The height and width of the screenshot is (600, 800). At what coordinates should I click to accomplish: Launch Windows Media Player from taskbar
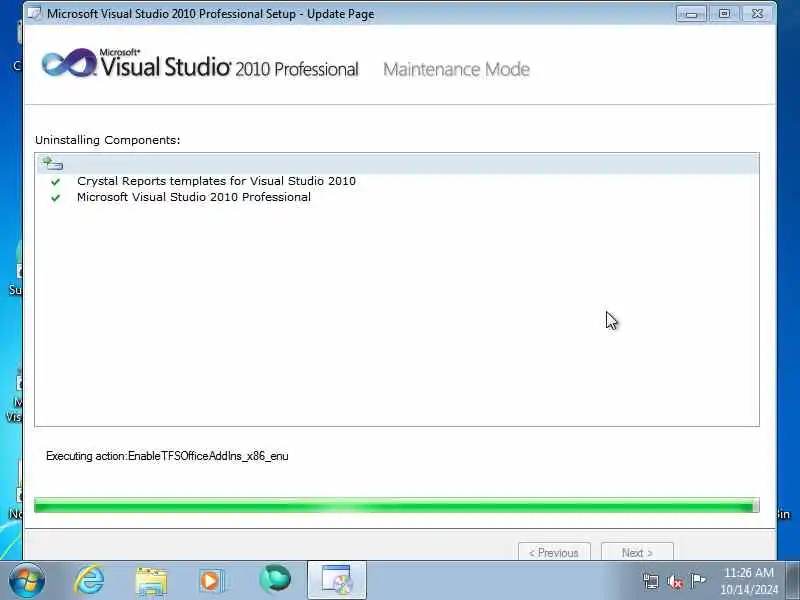coord(211,581)
